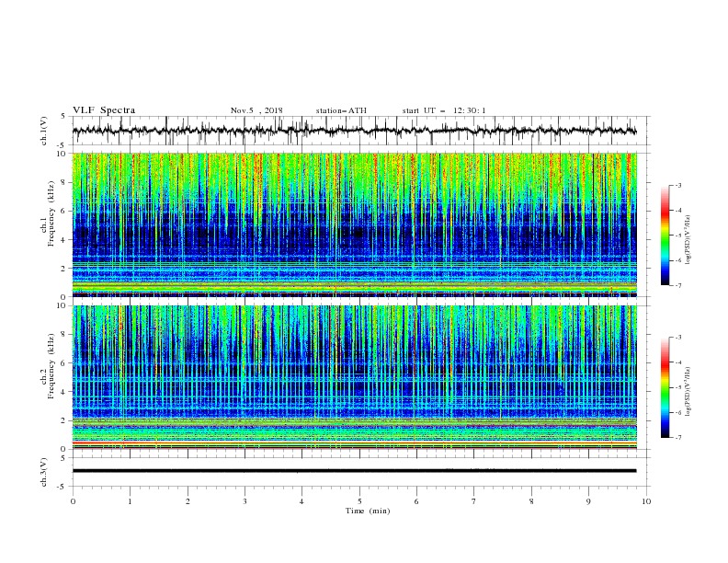Click the ch.2 PSD color bar
Screen dimensions: 728x563
click(x=665, y=387)
